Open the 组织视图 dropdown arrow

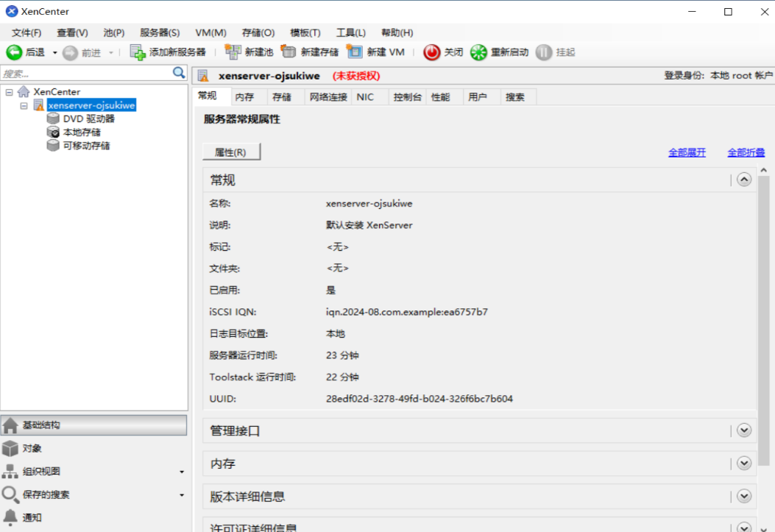point(182,472)
